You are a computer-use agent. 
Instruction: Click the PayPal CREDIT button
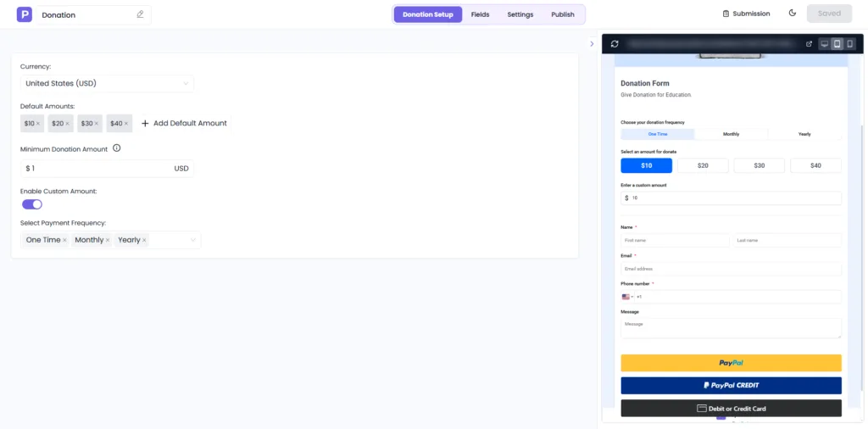(732, 385)
